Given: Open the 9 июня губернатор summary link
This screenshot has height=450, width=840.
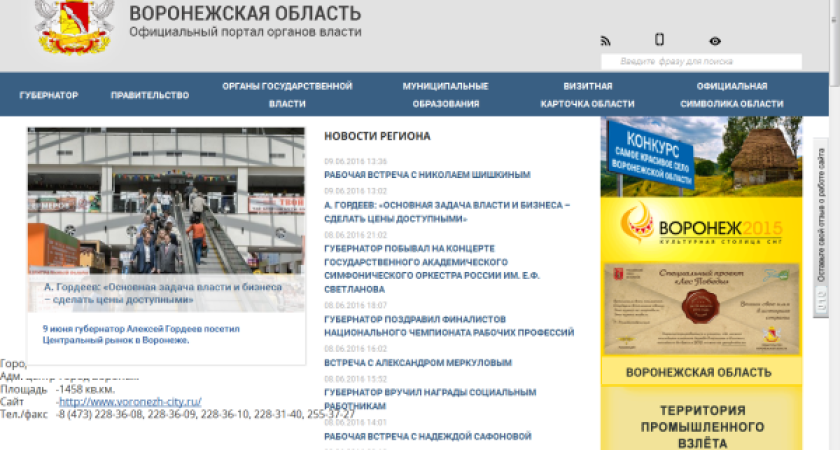Looking at the screenshot, I should [x=141, y=334].
